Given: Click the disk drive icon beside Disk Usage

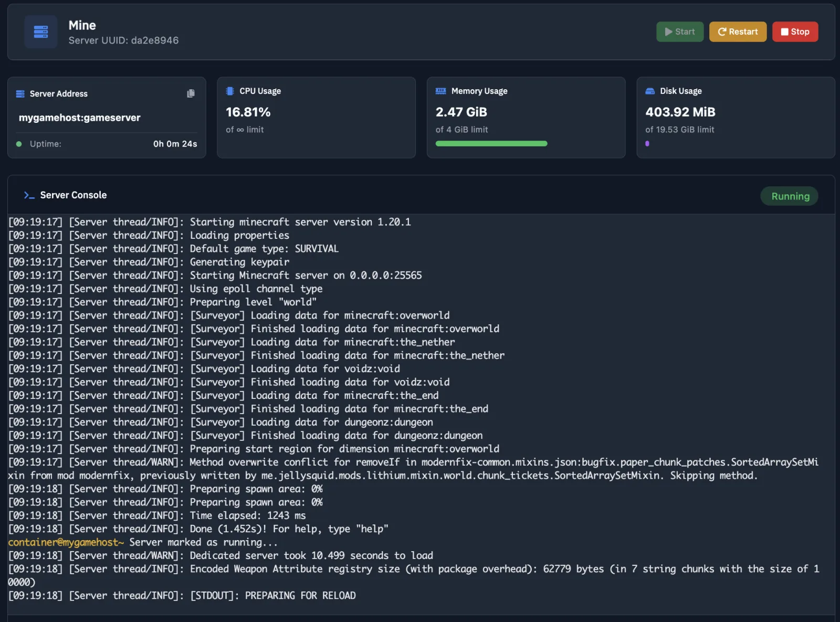Looking at the screenshot, I should point(649,91).
